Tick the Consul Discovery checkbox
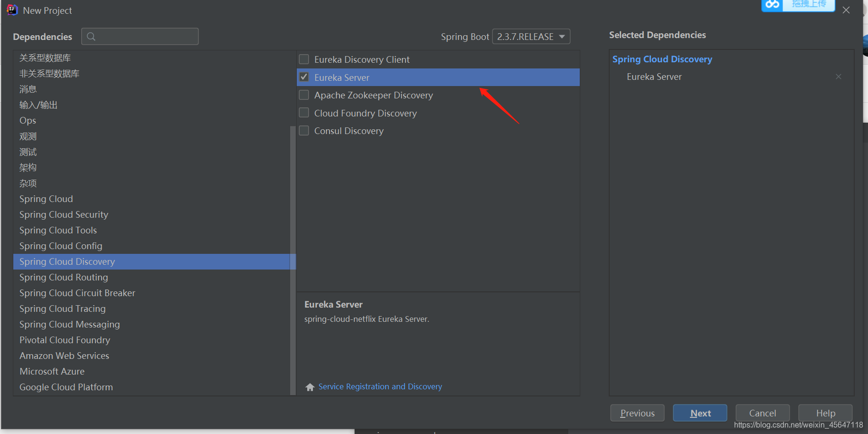868x434 pixels. pos(304,131)
